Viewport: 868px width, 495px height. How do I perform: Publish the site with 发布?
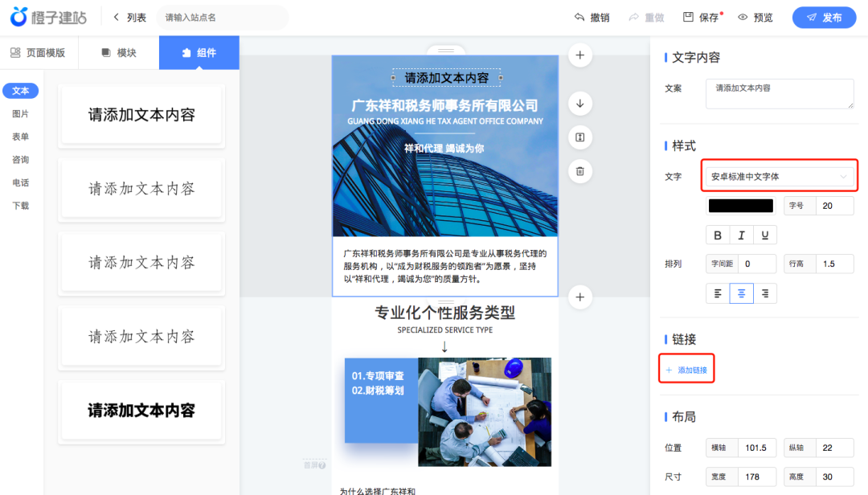(x=825, y=18)
